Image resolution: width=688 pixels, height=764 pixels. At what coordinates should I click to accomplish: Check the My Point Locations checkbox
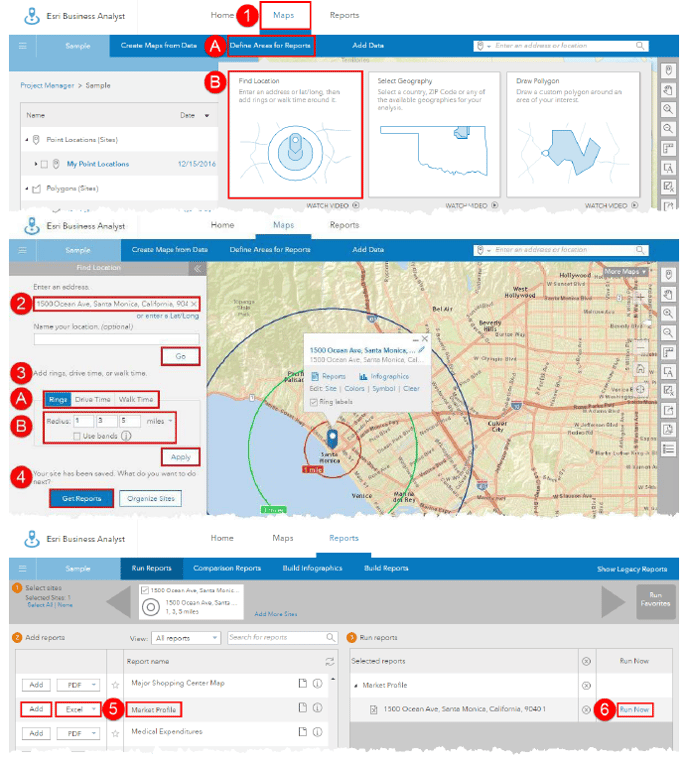click(44, 164)
